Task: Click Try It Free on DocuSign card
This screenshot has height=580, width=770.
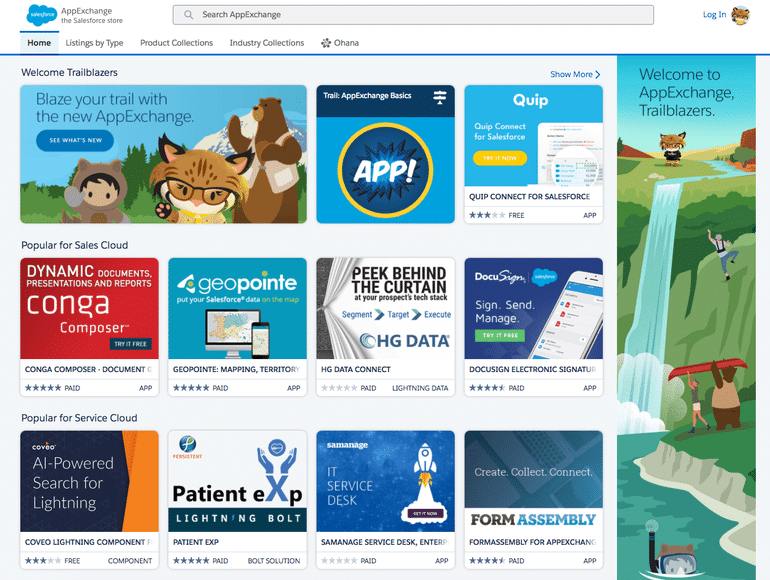Action: (x=500, y=335)
